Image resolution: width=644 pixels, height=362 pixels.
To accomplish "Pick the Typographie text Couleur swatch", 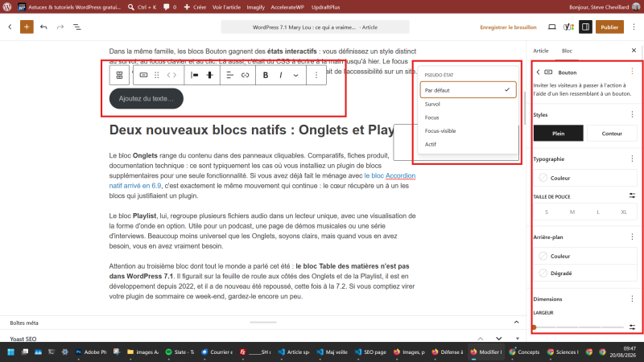I will pyautogui.click(x=586, y=178).
